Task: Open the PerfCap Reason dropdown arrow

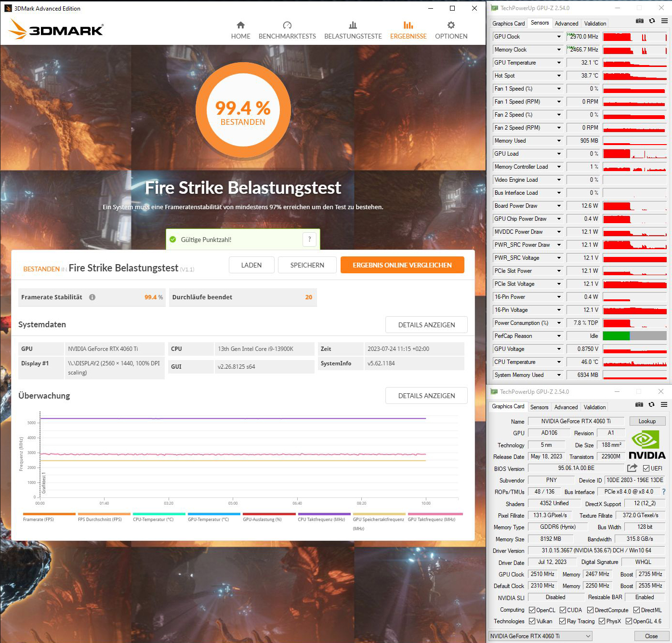Action: pyautogui.click(x=559, y=336)
